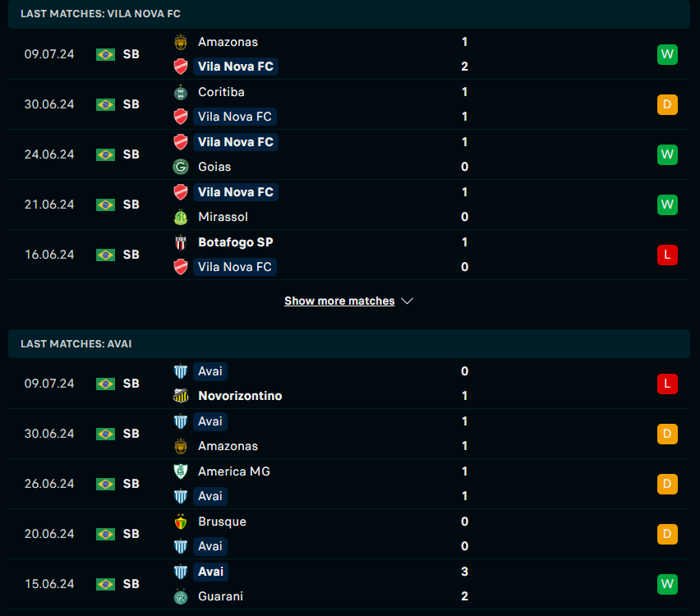Open Botafogo SP team name link

click(235, 242)
